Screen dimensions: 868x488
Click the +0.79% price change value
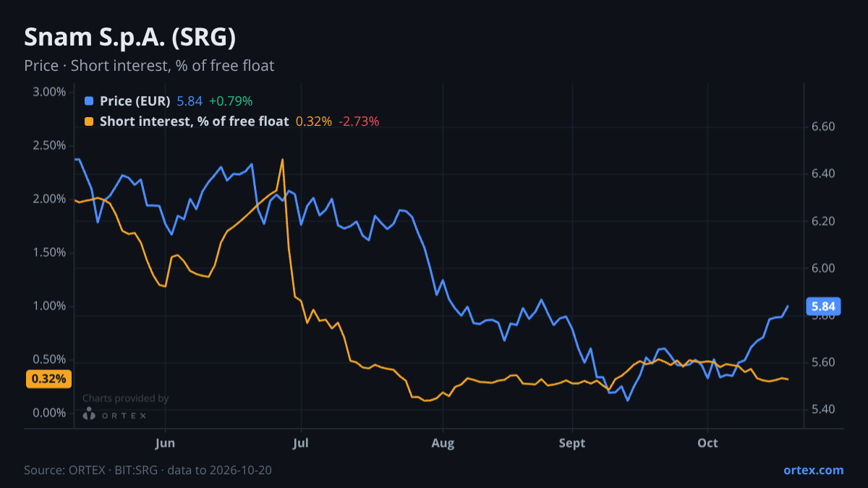click(x=231, y=101)
